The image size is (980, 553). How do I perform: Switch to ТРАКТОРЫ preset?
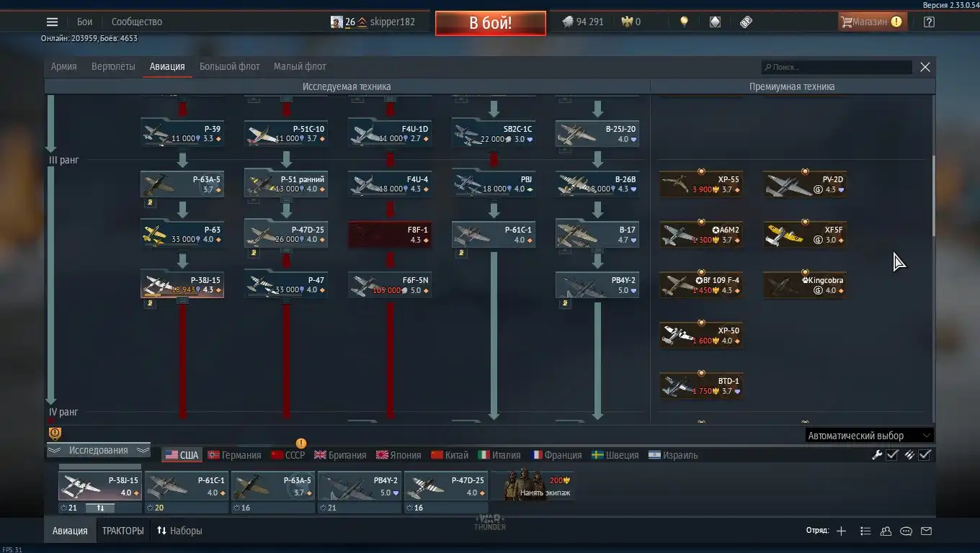click(122, 531)
